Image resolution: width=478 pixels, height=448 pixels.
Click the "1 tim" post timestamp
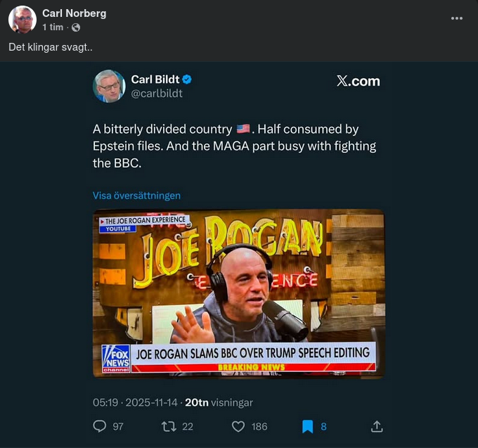click(x=53, y=27)
